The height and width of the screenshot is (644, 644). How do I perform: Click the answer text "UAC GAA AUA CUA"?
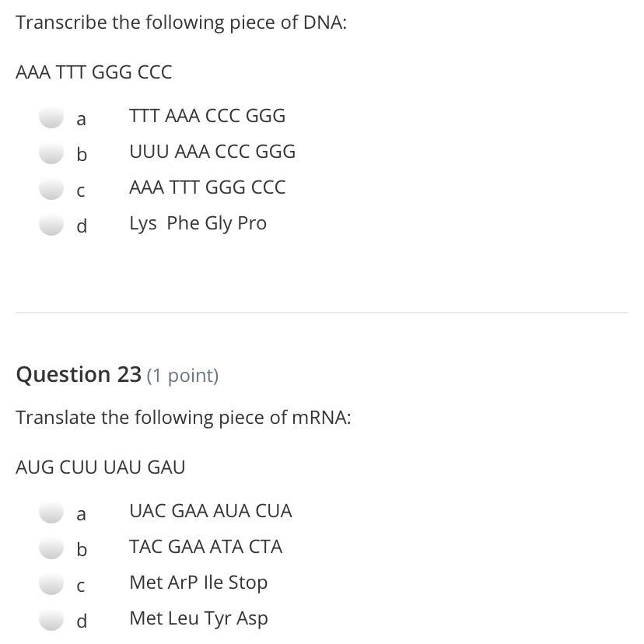point(211,511)
